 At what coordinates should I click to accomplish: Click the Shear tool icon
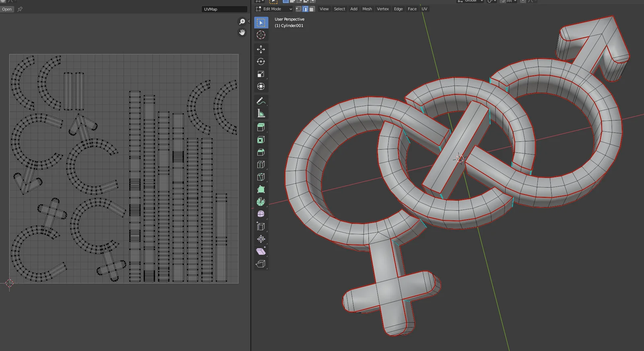click(261, 251)
